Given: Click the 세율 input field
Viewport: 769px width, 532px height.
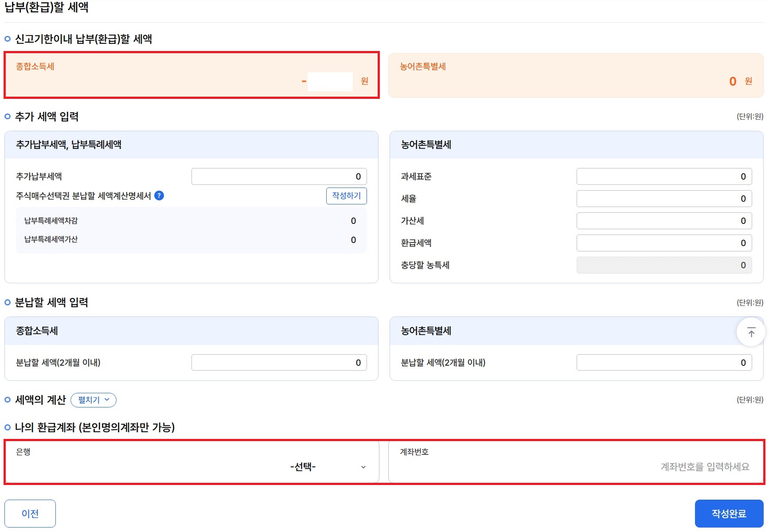Looking at the screenshot, I should click(x=664, y=199).
